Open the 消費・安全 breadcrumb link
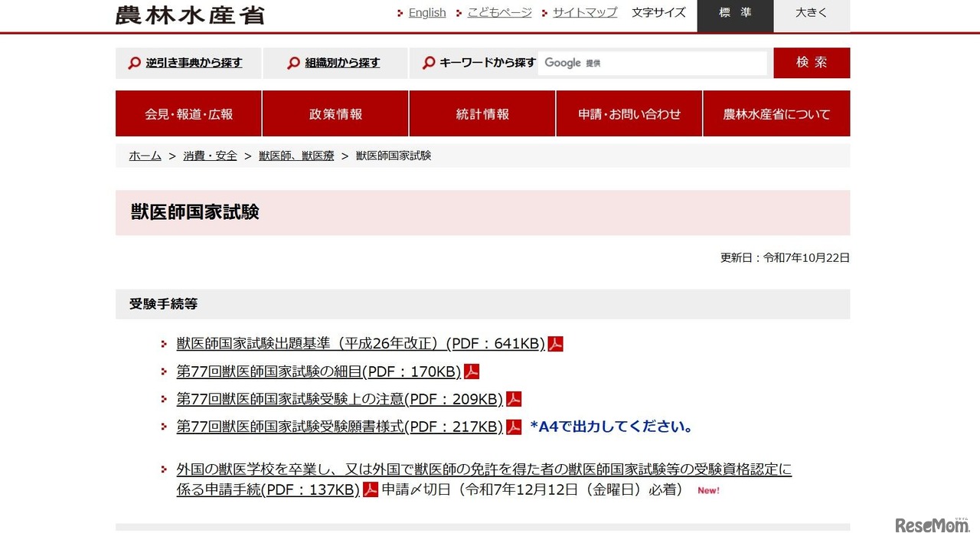 click(x=210, y=155)
